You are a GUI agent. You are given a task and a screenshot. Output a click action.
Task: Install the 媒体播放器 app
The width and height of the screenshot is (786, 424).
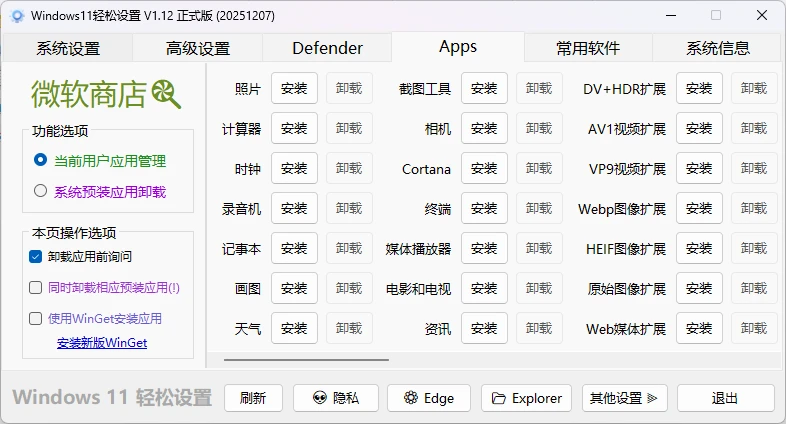(x=484, y=248)
